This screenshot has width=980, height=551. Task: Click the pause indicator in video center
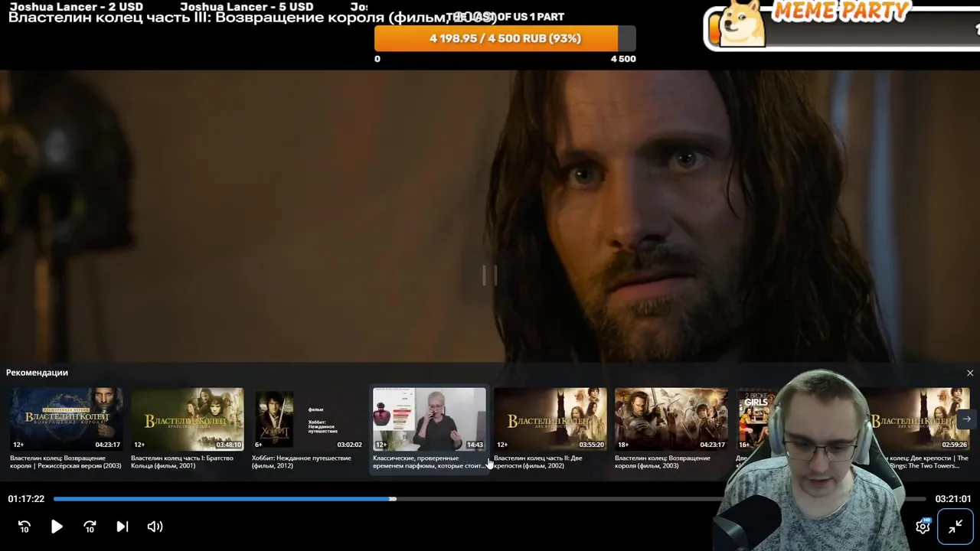[490, 275]
